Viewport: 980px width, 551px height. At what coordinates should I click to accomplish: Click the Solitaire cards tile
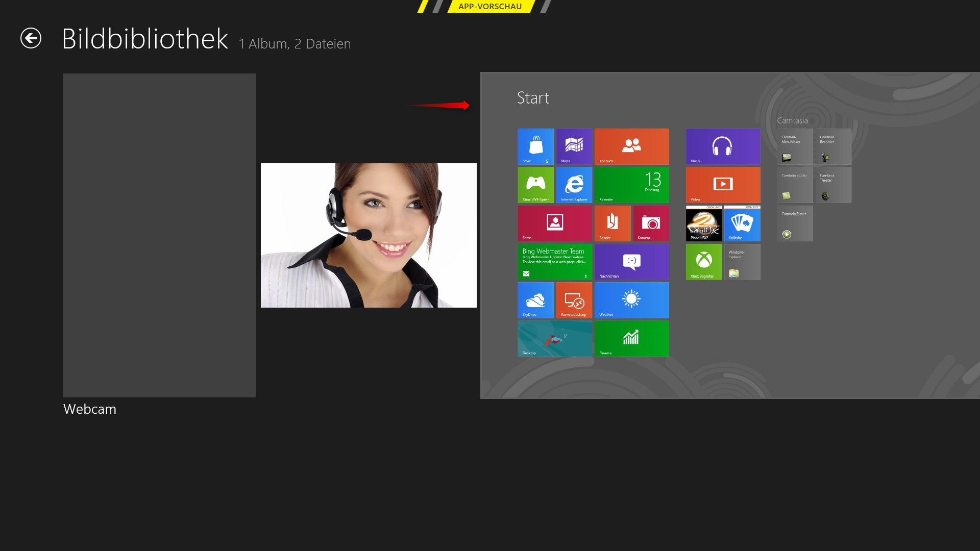pyautogui.click(x=742, y=223)
